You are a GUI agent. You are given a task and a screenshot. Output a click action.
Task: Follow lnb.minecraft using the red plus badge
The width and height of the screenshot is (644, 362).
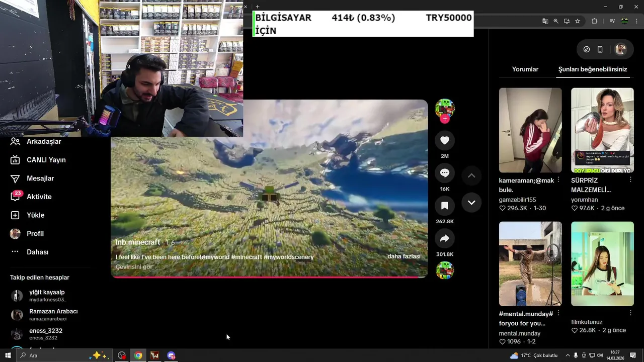pos(445,119)
